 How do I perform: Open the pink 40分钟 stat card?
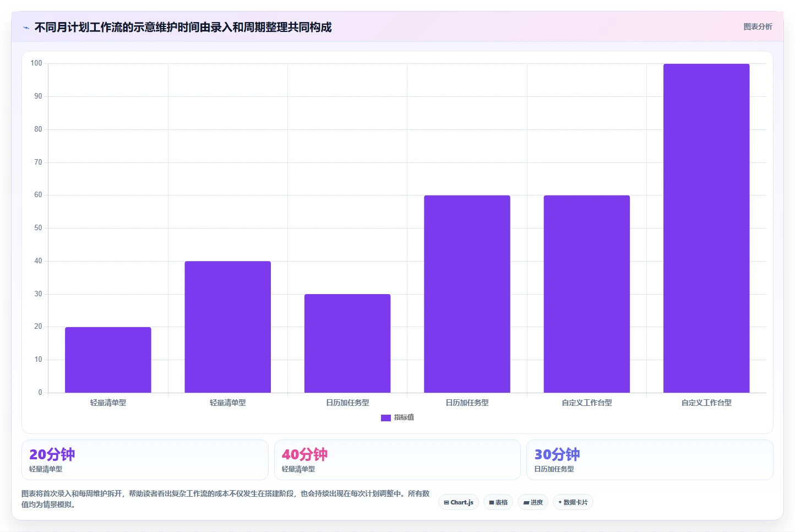397,460
